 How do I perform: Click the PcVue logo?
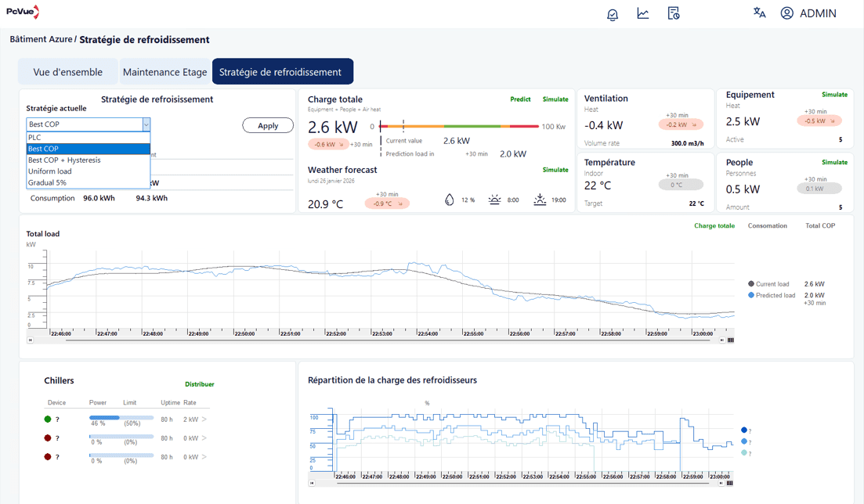(x=23, y=12)
